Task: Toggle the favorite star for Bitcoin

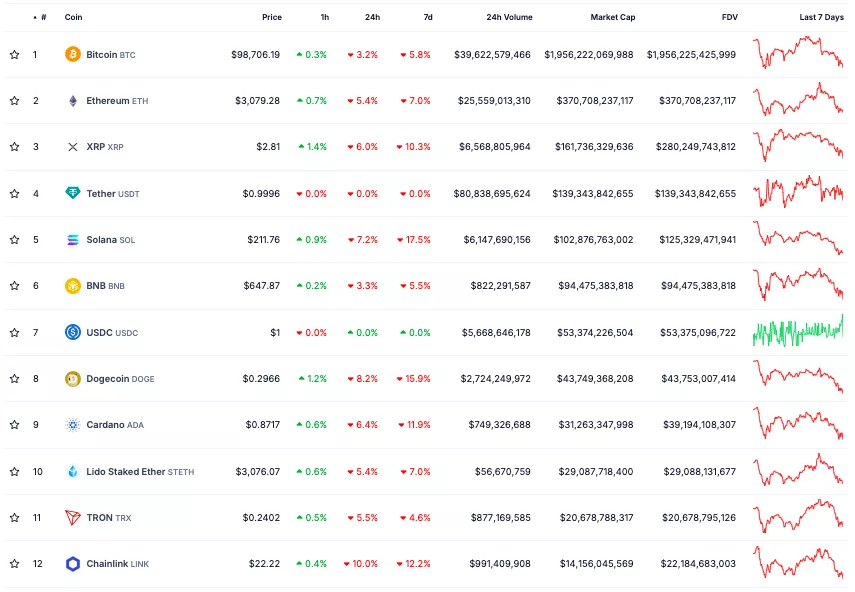Action: pyautogui.click(x=14, y=55)
